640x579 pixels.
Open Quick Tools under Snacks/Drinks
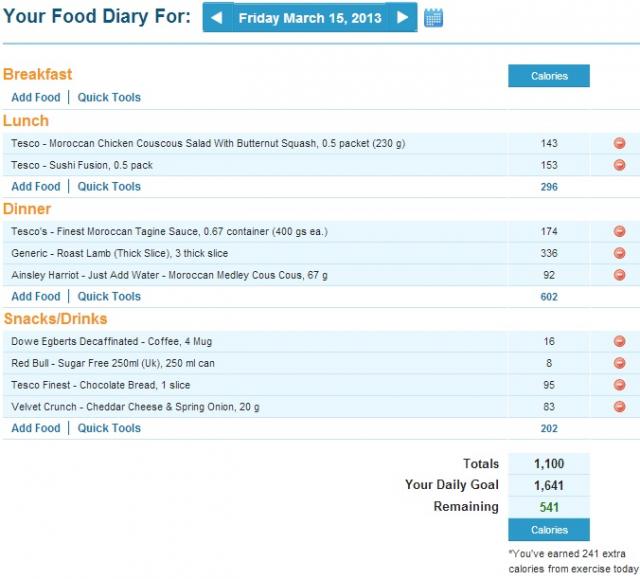coord(109,428)
